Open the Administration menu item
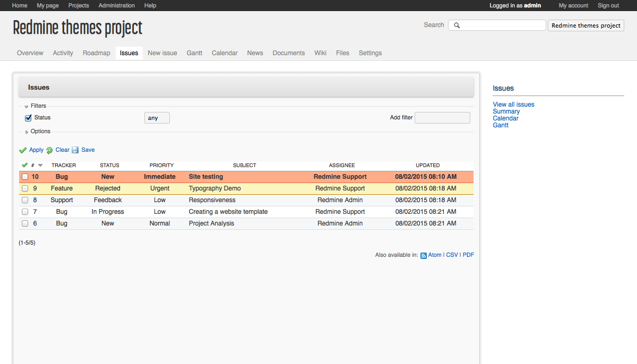 pos(117,5)
